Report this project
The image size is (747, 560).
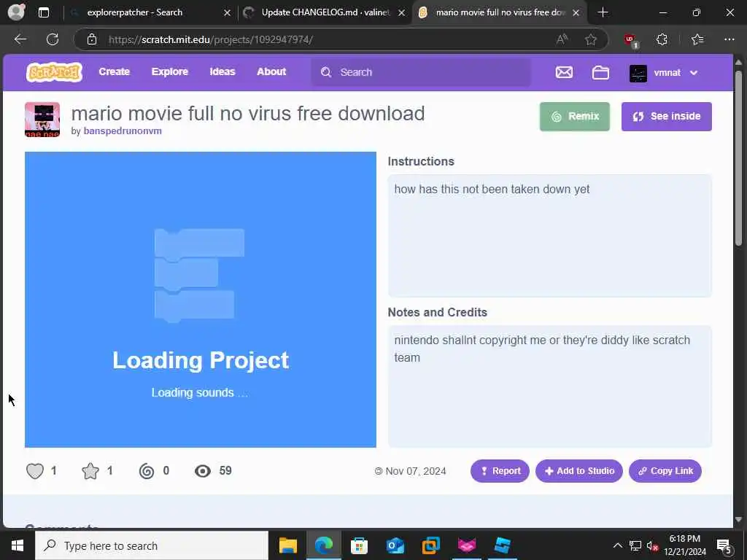(x=500, y=471)
